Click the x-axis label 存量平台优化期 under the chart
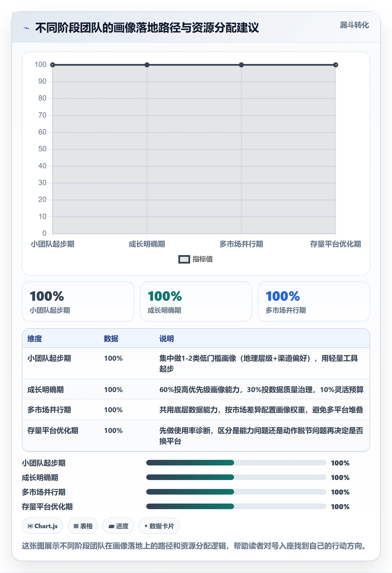The height and width of the screenshot is (573, 392). 335,244
